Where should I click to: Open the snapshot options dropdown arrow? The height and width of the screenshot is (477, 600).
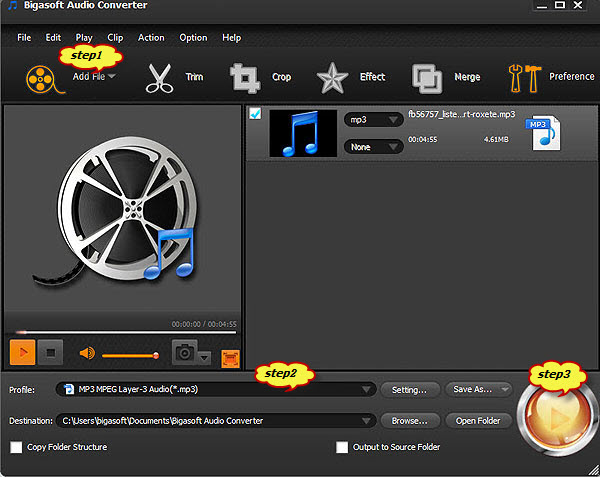[204, 358]
